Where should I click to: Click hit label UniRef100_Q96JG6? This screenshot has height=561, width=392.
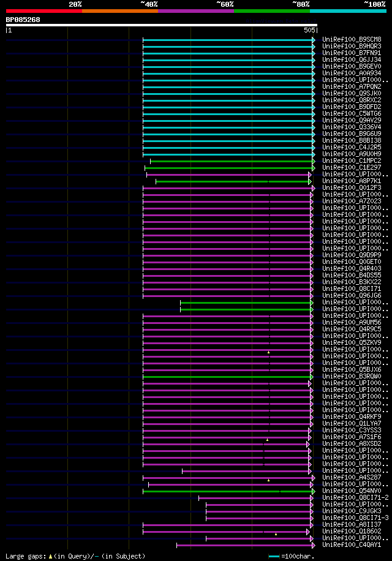(x=352, y=296)
